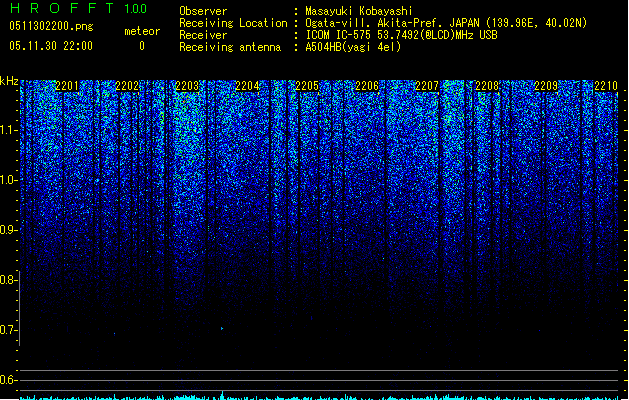Image resolution: width=629 pixels, height=400 pixels.
Task: Click the Receiving antenna label
Action: pyautogui.click(x=230, y=47)
